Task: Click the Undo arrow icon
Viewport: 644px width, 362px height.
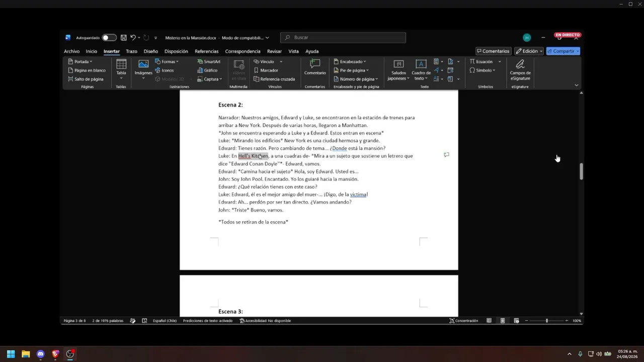Action: click(133, 38)
